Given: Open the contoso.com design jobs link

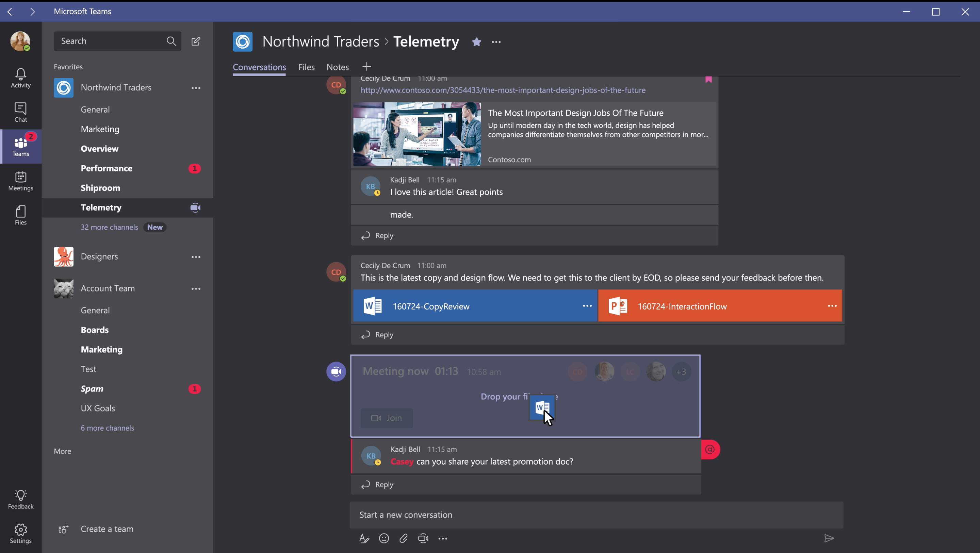Looking at the screenshot, I should 503,90.
